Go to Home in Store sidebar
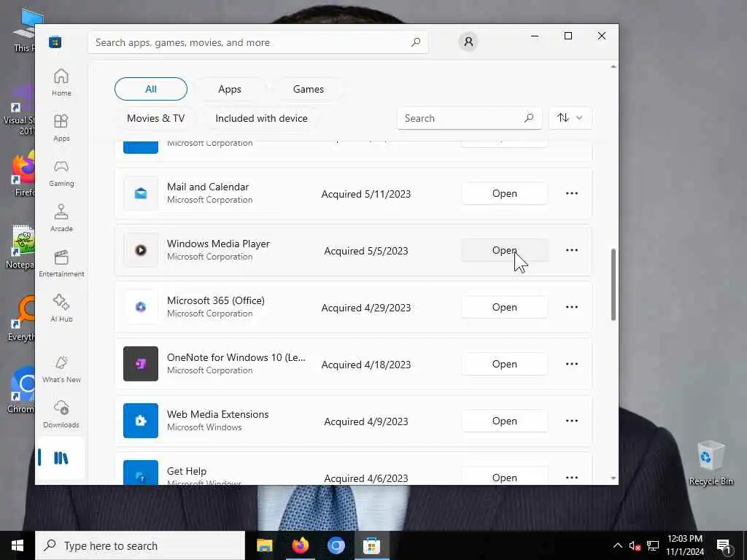The width and height of the screenshot is (747, 560). pos(61,82)
